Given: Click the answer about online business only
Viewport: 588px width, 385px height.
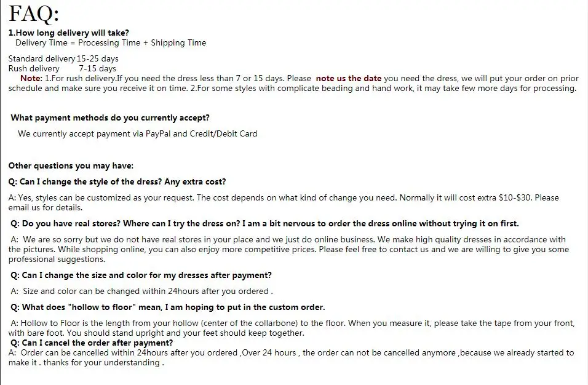Looking at the screenshot, I should point(288,249).
